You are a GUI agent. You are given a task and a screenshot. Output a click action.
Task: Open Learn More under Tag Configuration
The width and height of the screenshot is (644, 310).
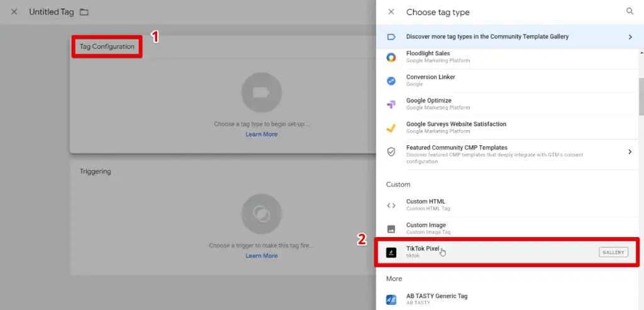pos(262,135)
